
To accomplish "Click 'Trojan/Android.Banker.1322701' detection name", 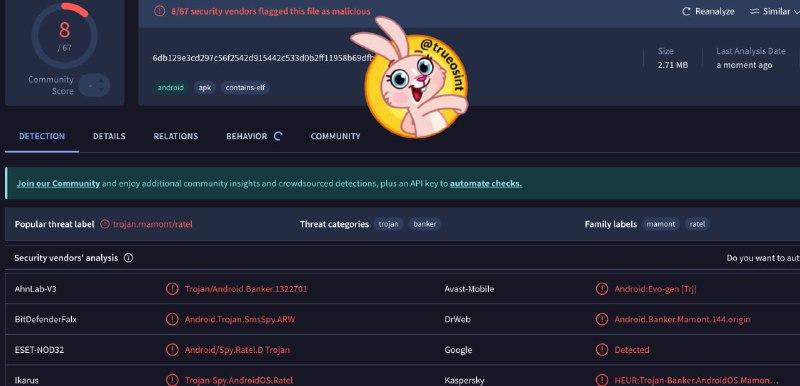I will coord(246,289).
